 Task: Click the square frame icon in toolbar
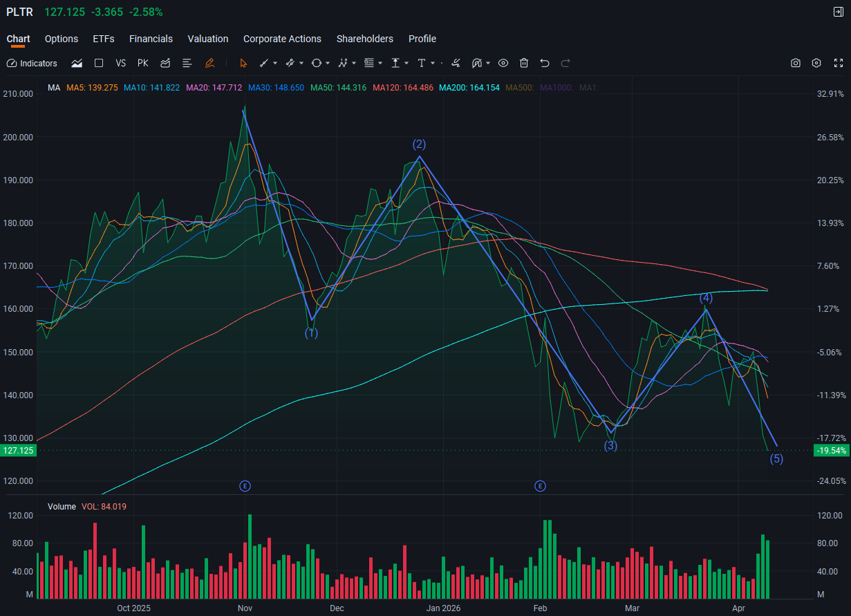coord(99,63)
